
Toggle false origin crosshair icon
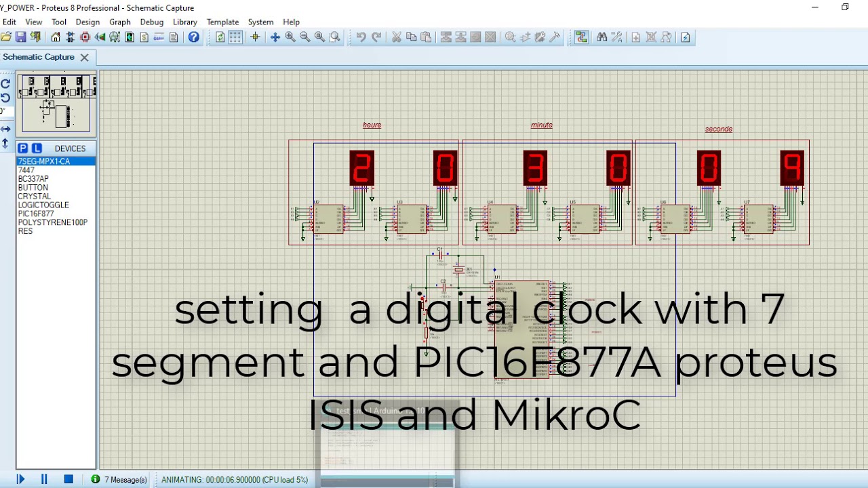[x=255, y=37]
